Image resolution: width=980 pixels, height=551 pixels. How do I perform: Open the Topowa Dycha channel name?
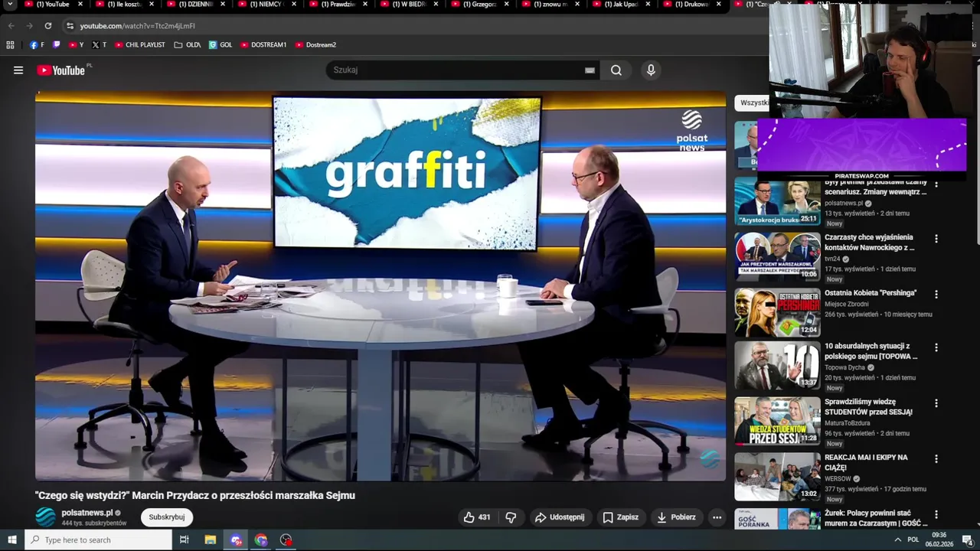pos(844,367)
